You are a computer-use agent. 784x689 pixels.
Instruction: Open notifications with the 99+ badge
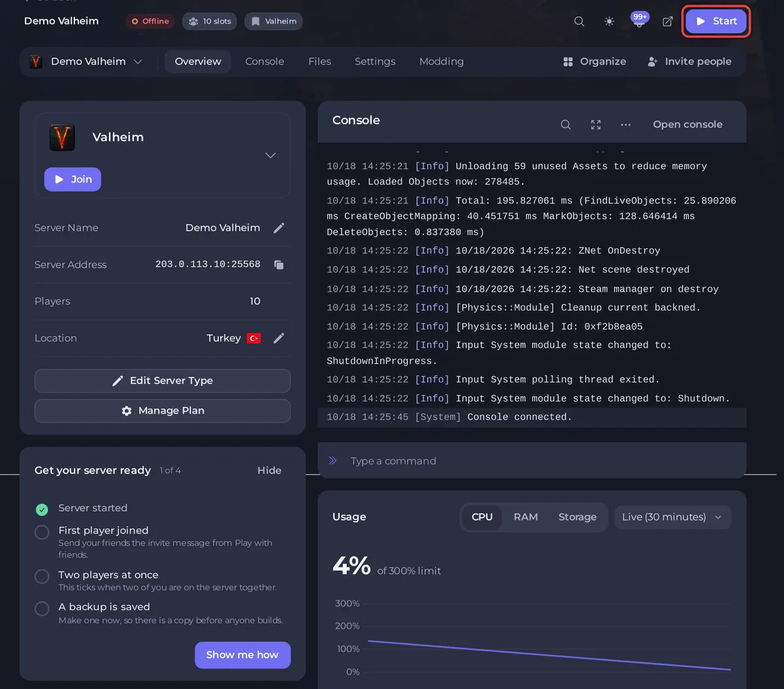coord(639,20)
